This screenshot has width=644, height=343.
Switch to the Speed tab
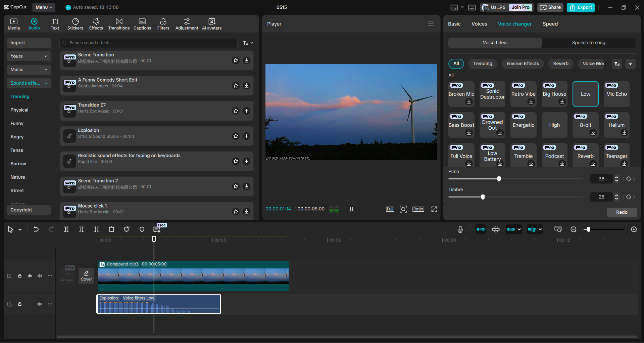pyautogui.click(x=550, y=24)
